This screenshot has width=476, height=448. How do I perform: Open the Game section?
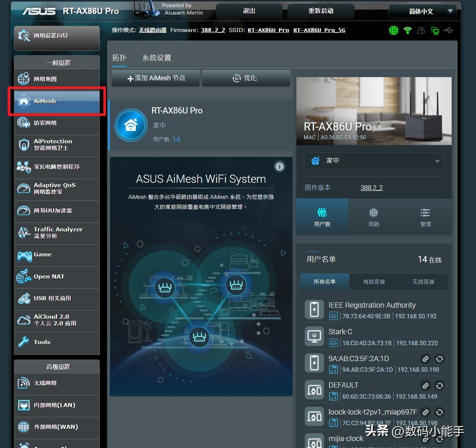(x=57, y=255)
